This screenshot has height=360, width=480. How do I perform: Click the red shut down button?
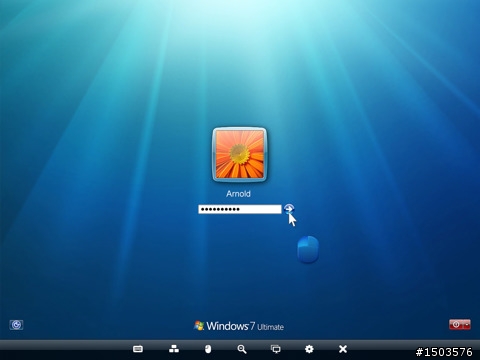pyautogui.click(x=456, y=324)
